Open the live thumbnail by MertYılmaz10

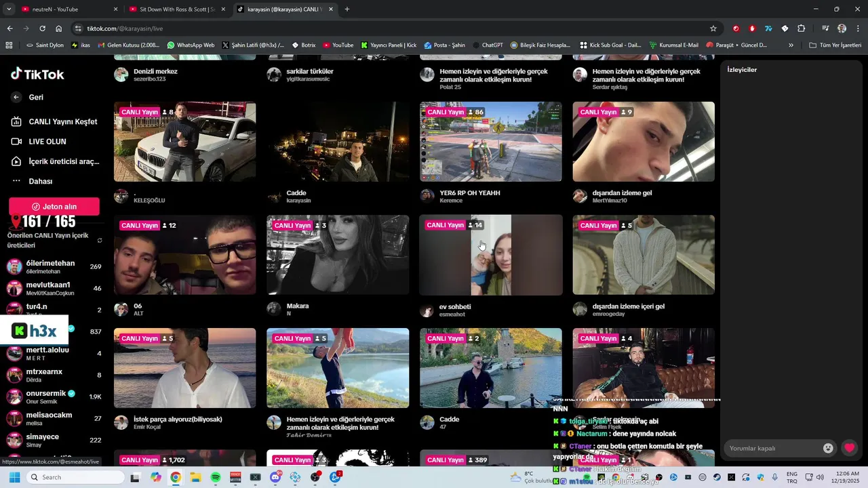click(644, 142)
